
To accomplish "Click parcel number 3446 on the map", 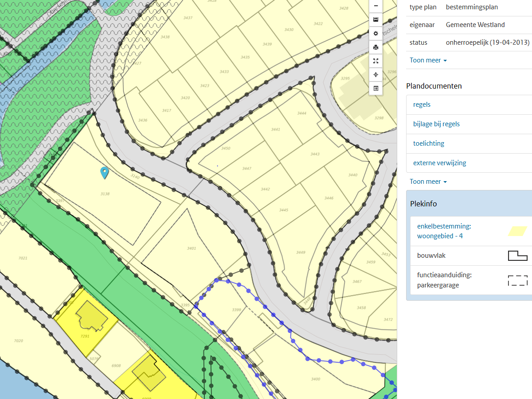I will 329,198.
